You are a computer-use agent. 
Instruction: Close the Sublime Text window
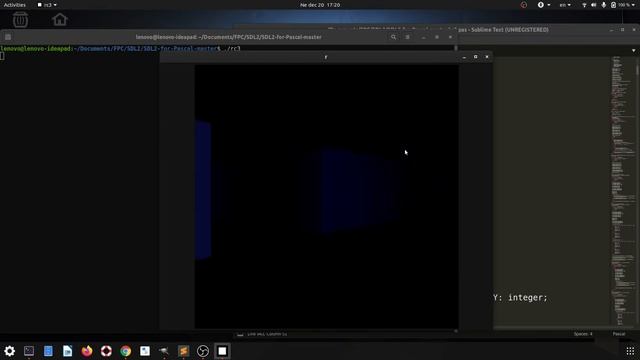634,30
